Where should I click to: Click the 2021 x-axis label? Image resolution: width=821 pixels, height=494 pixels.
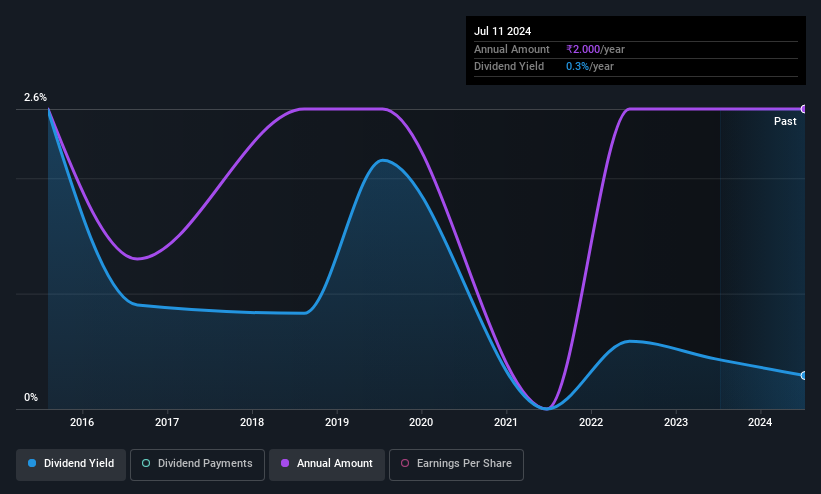[506, 422]
